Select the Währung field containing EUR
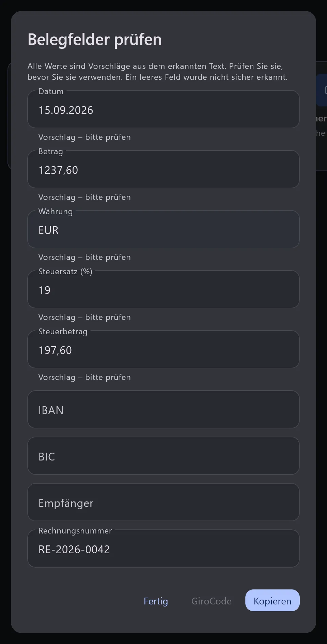This screenshot has height=644, width=327. coord(163,229)
